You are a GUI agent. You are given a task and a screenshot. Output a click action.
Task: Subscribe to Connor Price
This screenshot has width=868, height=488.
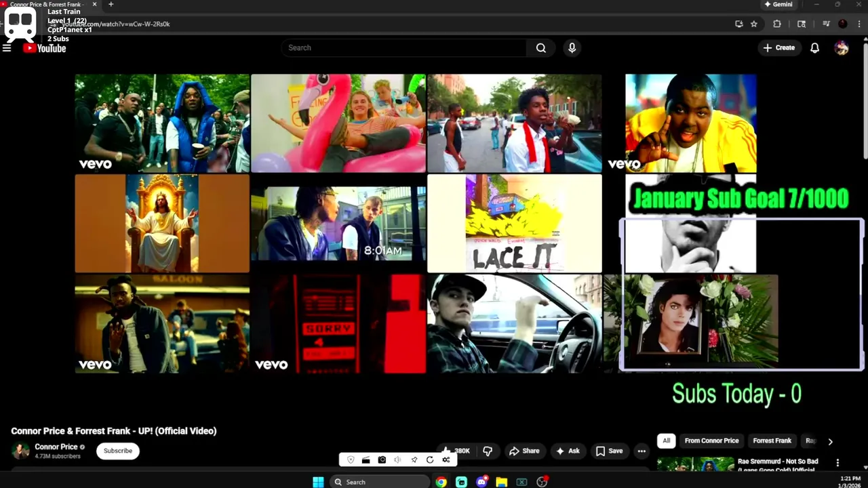118,451
